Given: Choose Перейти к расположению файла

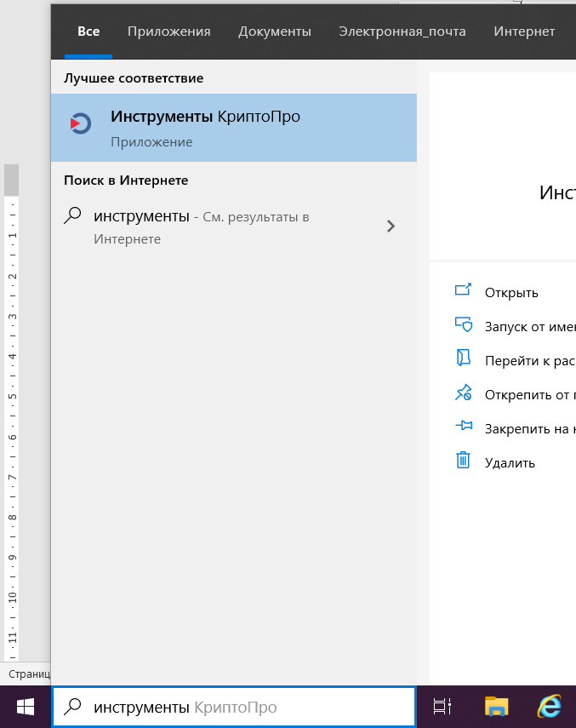Looking at the screenshot, I should (530, 361).
